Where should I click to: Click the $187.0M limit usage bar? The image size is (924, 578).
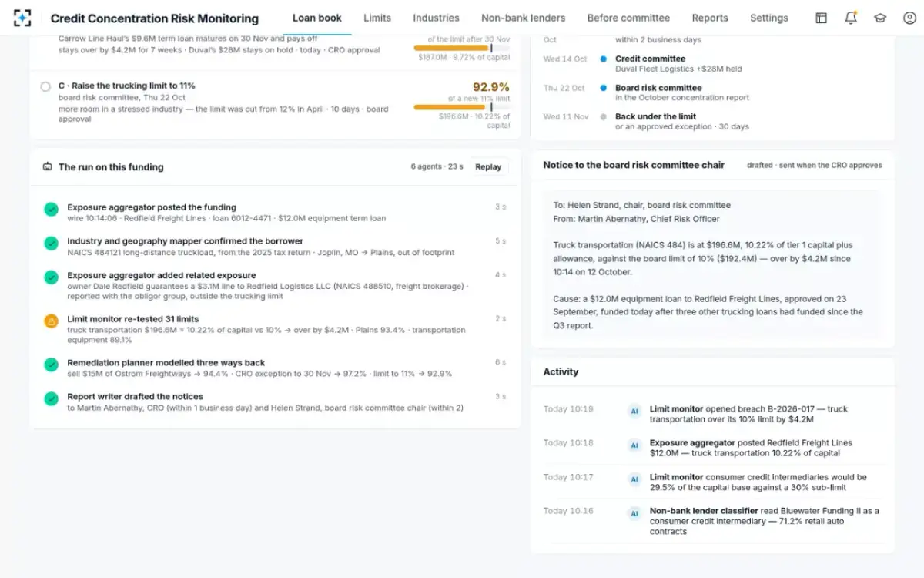pyautogui.click(x=461, y=48)
